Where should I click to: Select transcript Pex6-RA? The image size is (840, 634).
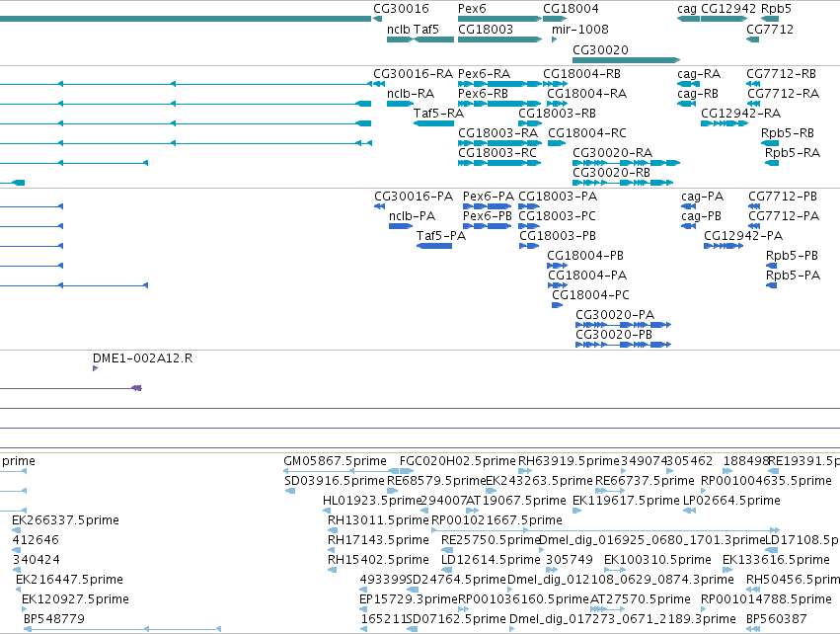(499, 84)
